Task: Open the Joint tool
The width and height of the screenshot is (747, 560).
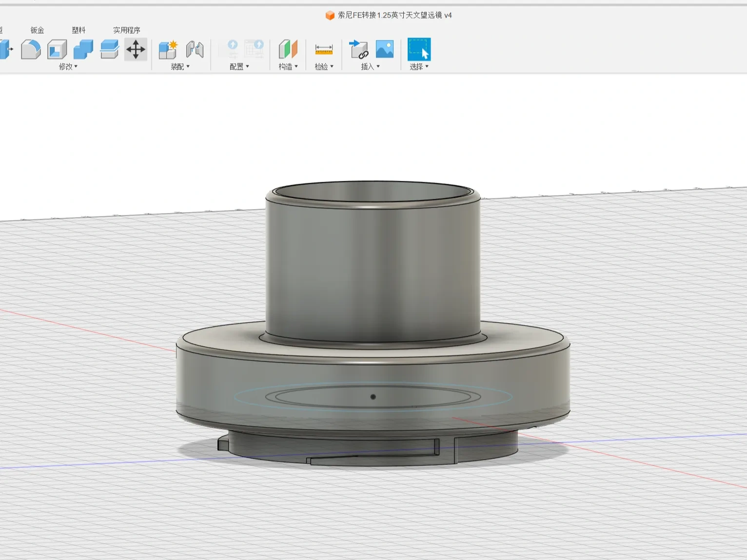Action: pyautogui.click(x=195, y=50)
